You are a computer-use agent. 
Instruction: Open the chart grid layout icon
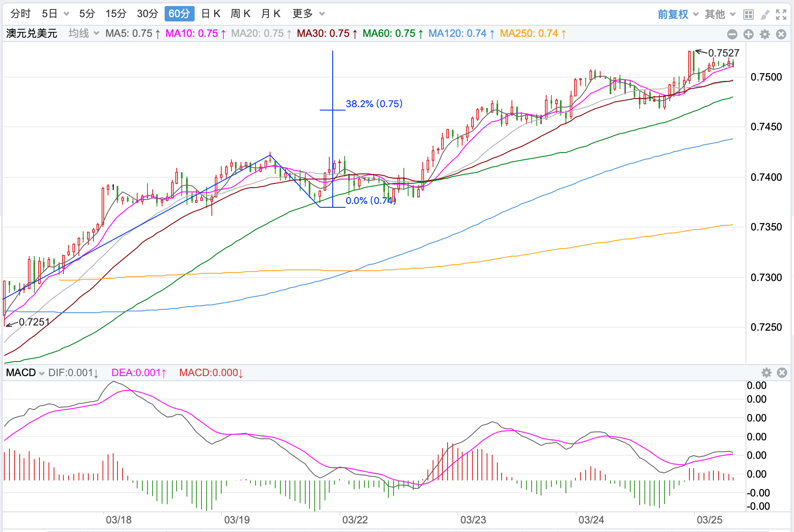pos(748,15)
